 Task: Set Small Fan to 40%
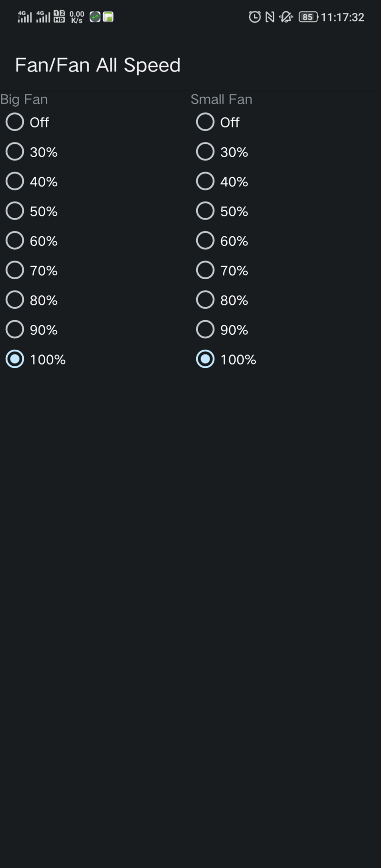coord(205,181)
